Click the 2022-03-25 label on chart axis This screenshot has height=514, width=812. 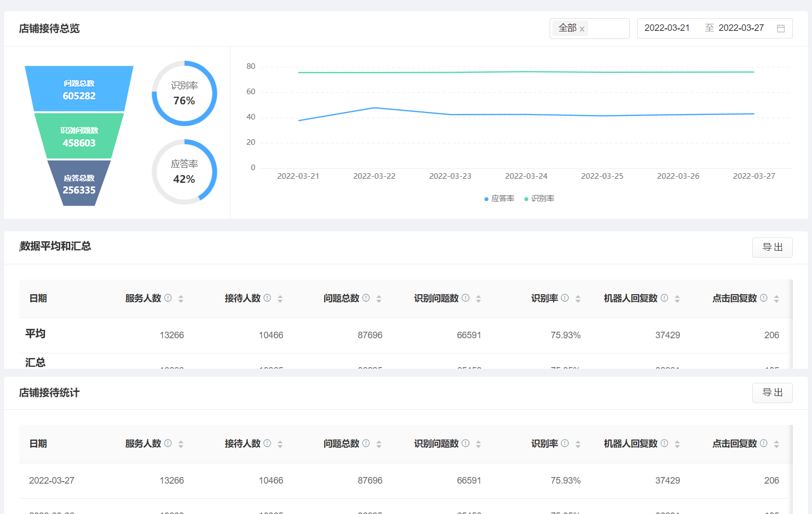[x=602, y=176]
